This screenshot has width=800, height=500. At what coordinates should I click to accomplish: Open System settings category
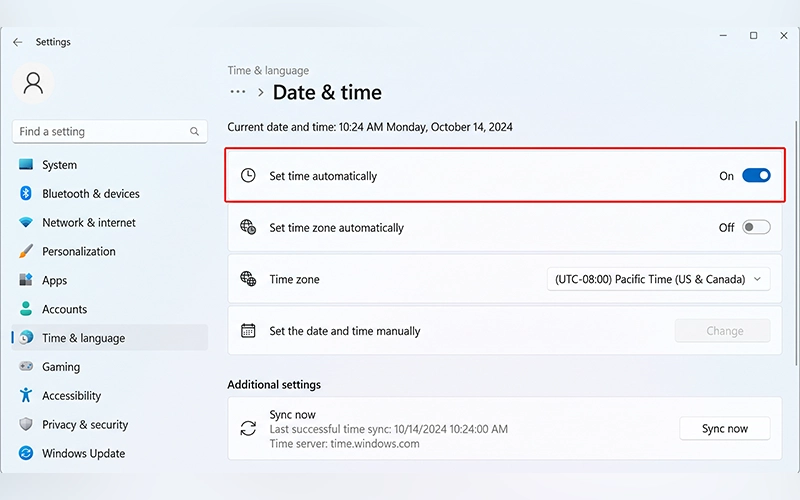point(110,165)
